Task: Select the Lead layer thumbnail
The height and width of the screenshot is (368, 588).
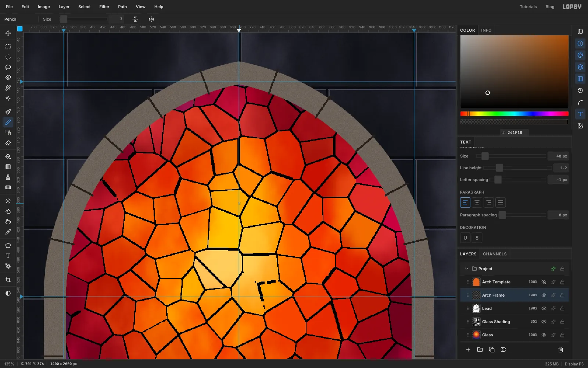Action: tap(476, 308)
